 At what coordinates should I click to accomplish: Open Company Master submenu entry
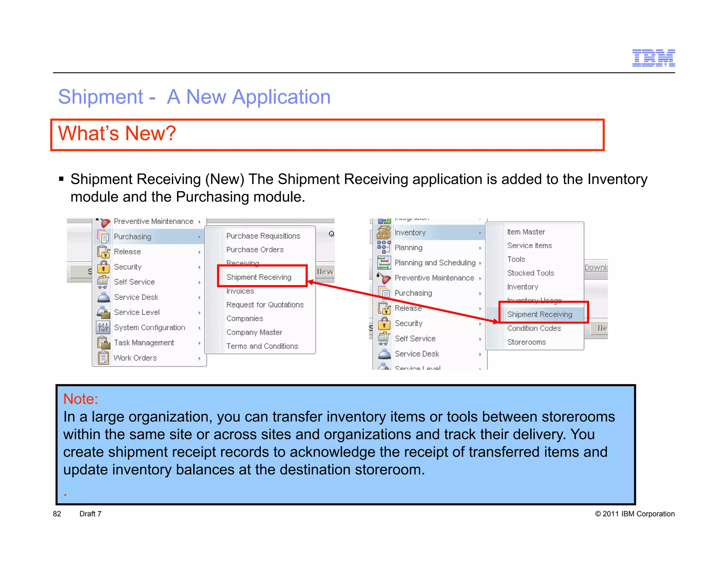(x=254, y=333)
